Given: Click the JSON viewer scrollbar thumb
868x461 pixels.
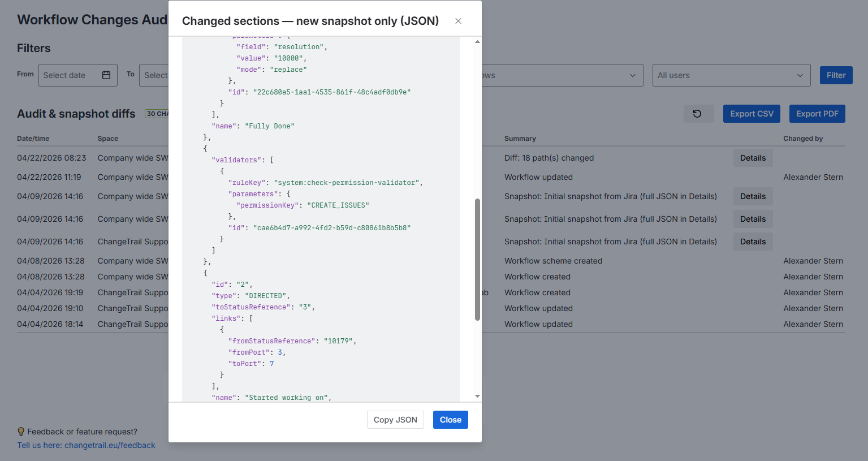Looking at the screenshot, I should [x=477, y=255].
